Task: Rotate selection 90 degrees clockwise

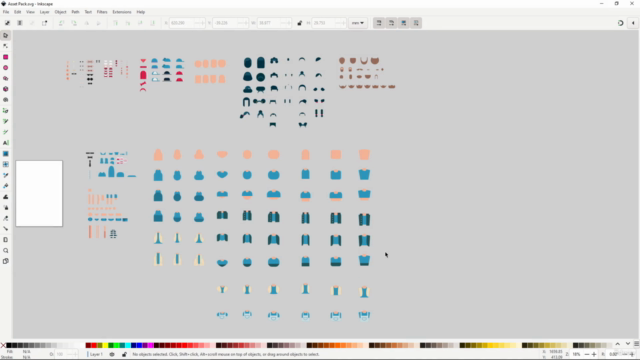Action: point(74,23)
